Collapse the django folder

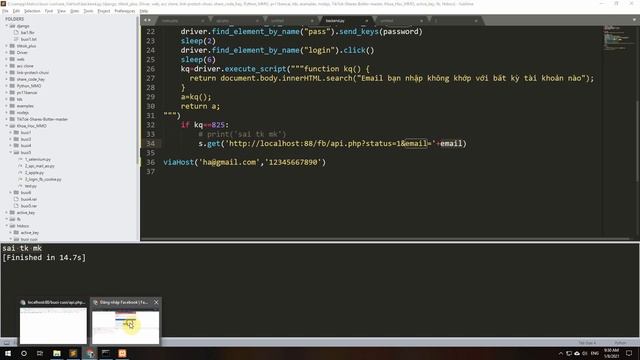(x=7, y=26)
